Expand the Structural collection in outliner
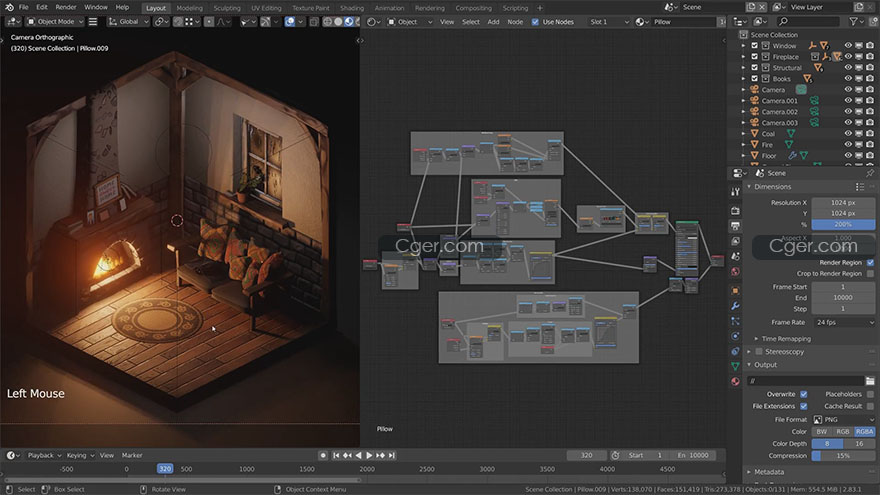The image size is (880, 495). (744, 67)
